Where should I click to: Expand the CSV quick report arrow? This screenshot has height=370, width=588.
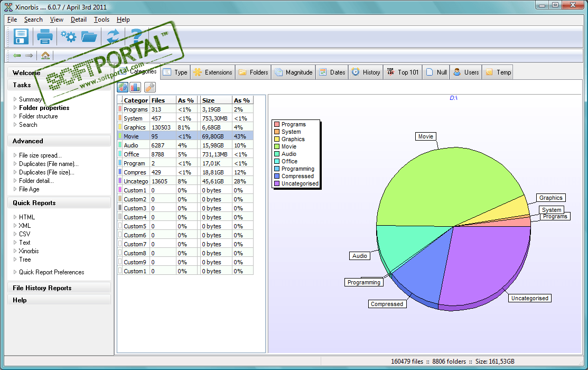click(x=15, y=234)
